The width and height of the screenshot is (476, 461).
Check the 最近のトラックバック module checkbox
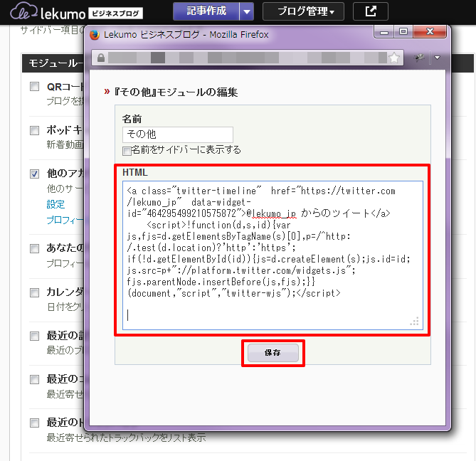point(34,423)
